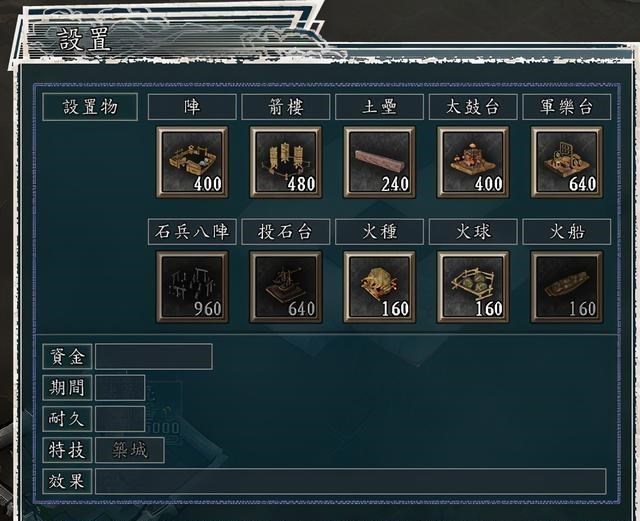This screenshot has width=640, height=521.
Task: Pick the 火種 fire seed icon
Action: click(379, 287)
